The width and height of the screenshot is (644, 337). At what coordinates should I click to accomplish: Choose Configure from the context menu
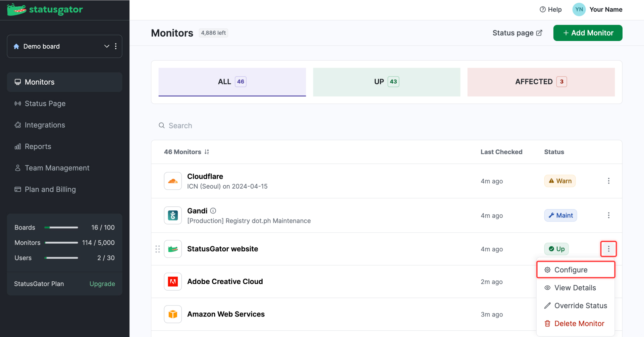[x=576, y=270]
